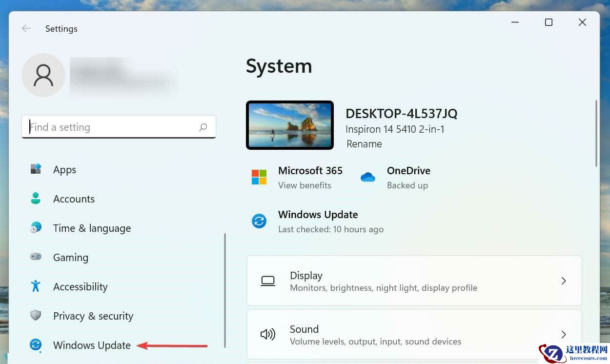Open the Display monitor icon
This screenshot has width=610, height=364.
pos(267,281)
